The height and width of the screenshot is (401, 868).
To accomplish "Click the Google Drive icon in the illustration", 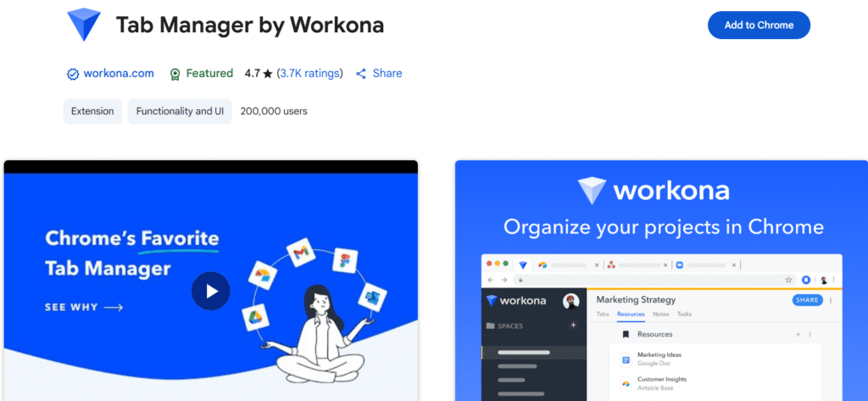I will pos(254,319).
